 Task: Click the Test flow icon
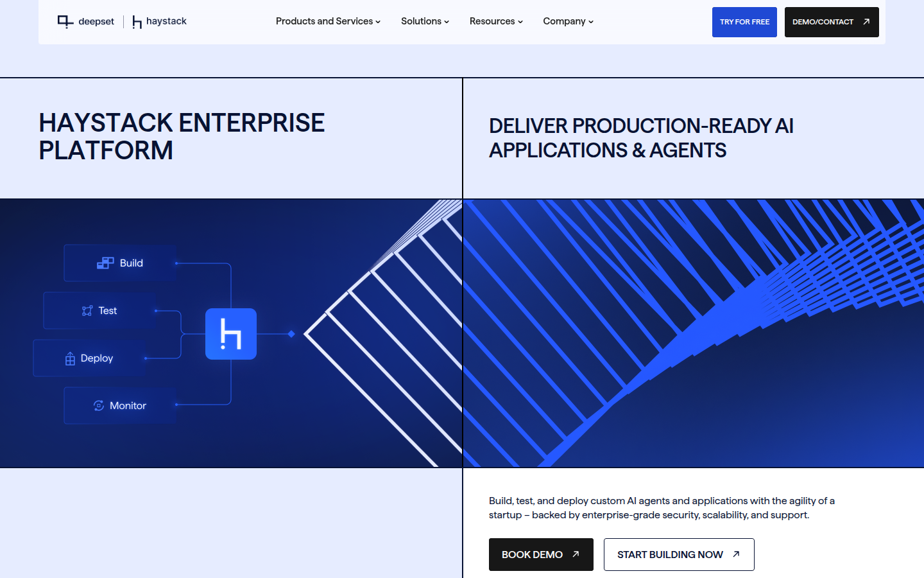pyautogui.click(x=87, y=311)
